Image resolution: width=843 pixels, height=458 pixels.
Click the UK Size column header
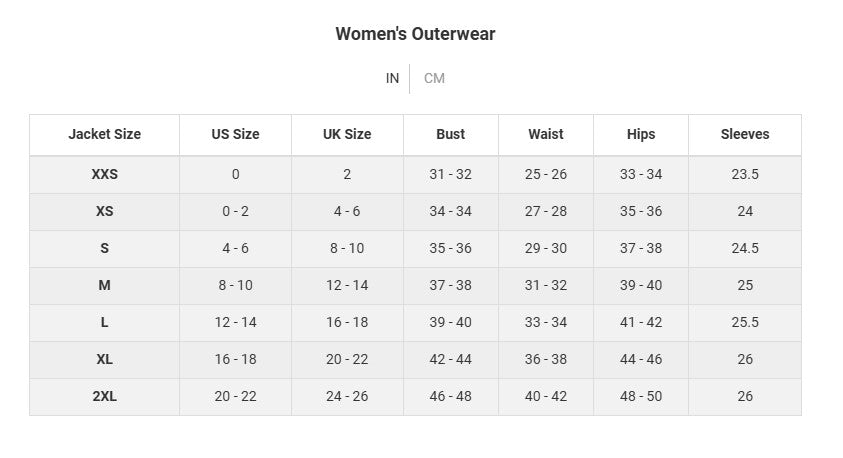coord(347,134)
